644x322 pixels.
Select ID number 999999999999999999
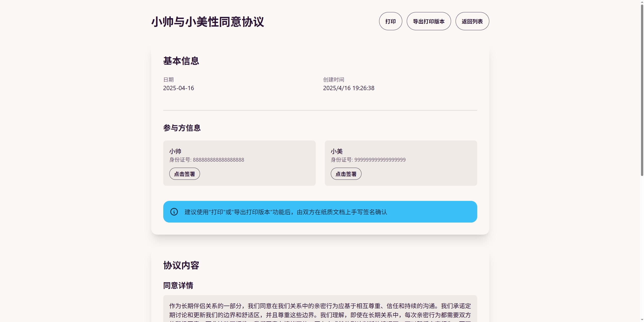pyautogui.click(x=380, y=160)
